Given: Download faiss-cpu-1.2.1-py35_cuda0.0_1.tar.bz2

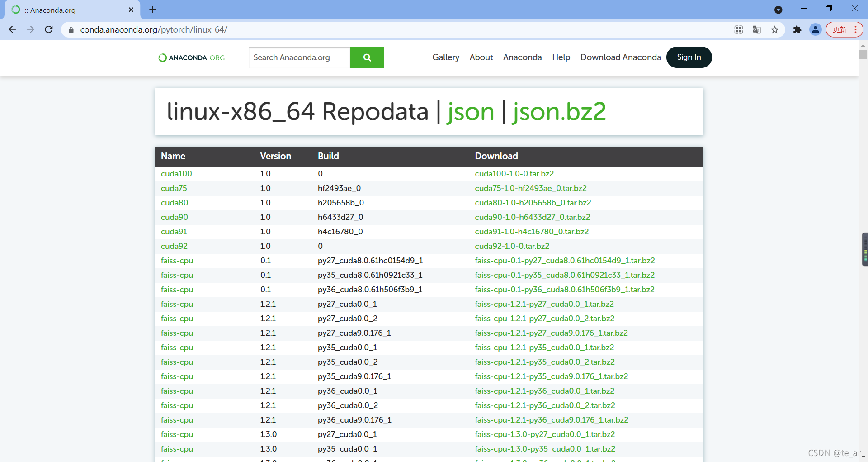Looking at the screenshot, I should [544, 348].
